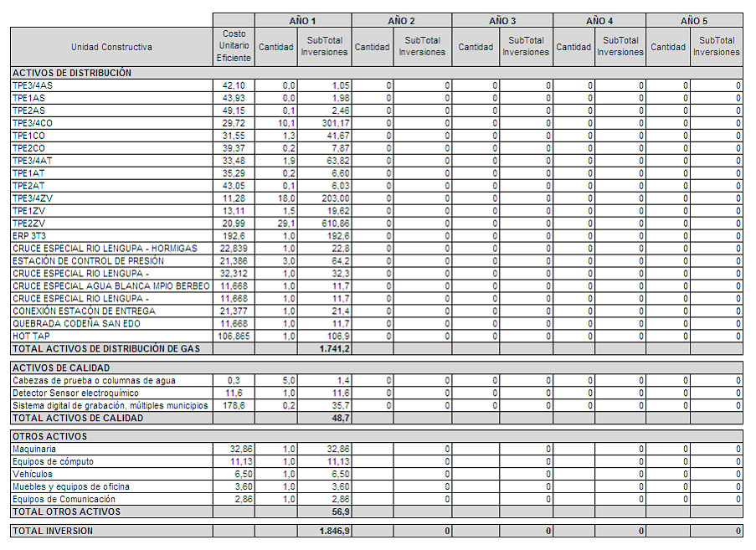The image size is (756, 550).
Task: Select the AÑO 3 column header
Action: point(501,20)
